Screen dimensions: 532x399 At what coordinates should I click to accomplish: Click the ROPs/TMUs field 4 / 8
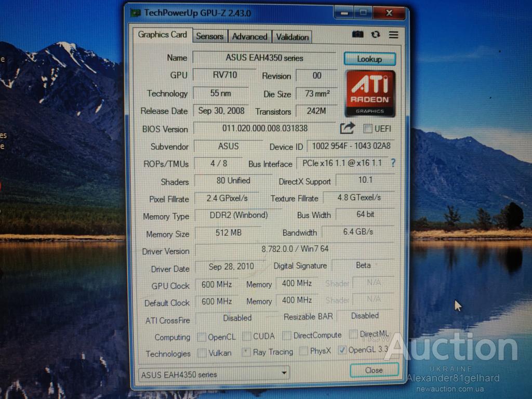coord(219,164)
